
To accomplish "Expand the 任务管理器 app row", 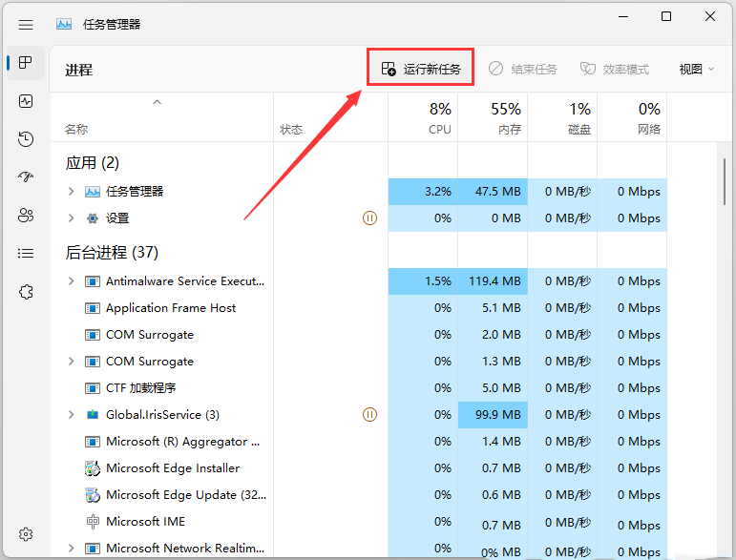I will coord(71,191).
